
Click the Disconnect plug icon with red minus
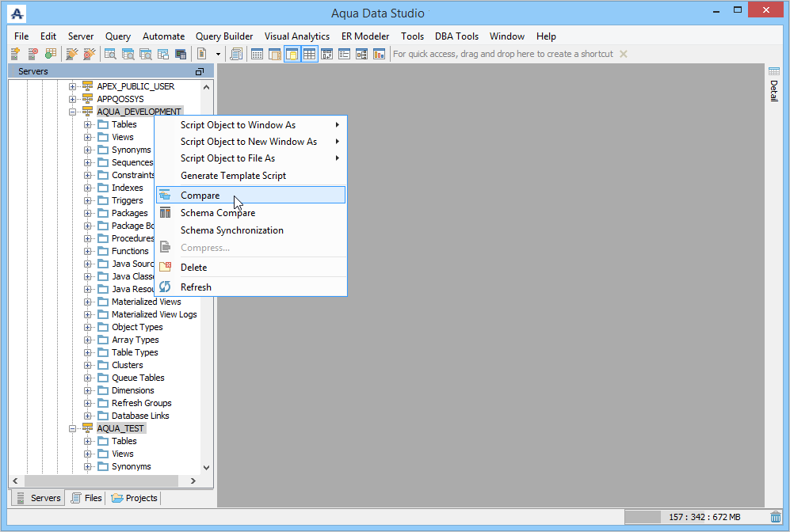coord(90,54)
